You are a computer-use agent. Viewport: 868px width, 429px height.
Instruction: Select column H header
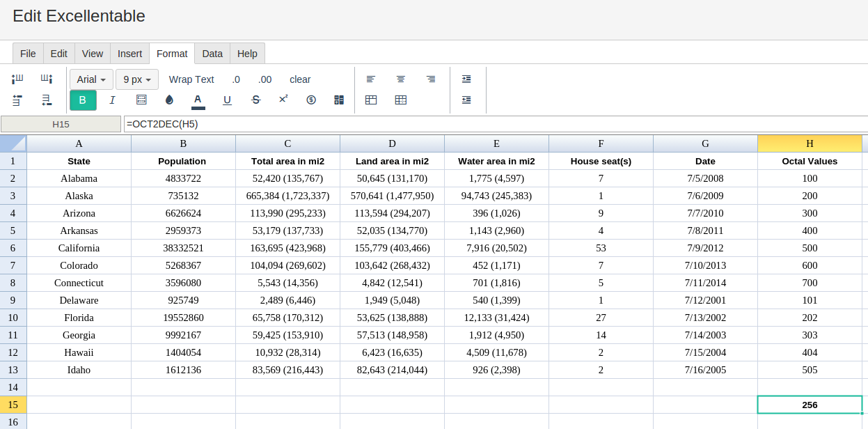point(810,143)
